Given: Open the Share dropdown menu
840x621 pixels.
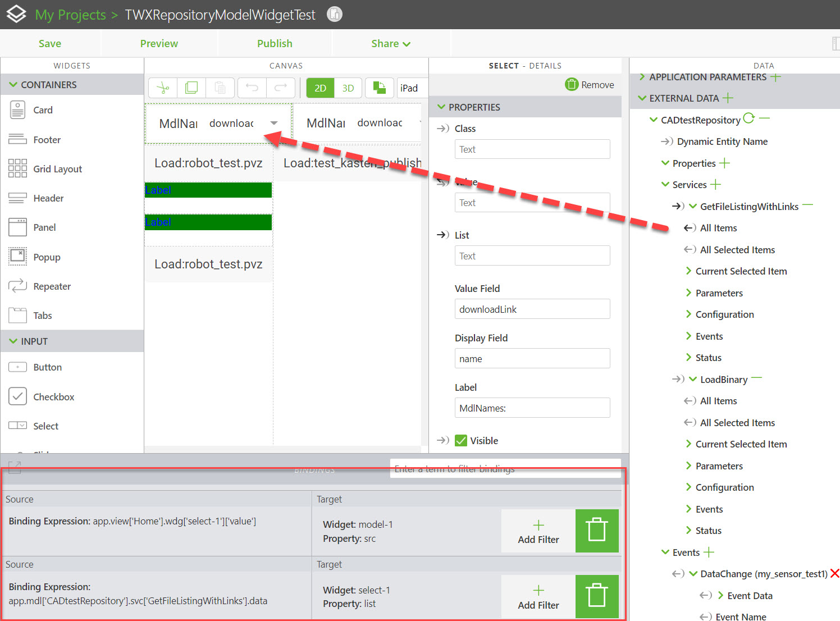Looking at the screenshot, I should (390, 44).
